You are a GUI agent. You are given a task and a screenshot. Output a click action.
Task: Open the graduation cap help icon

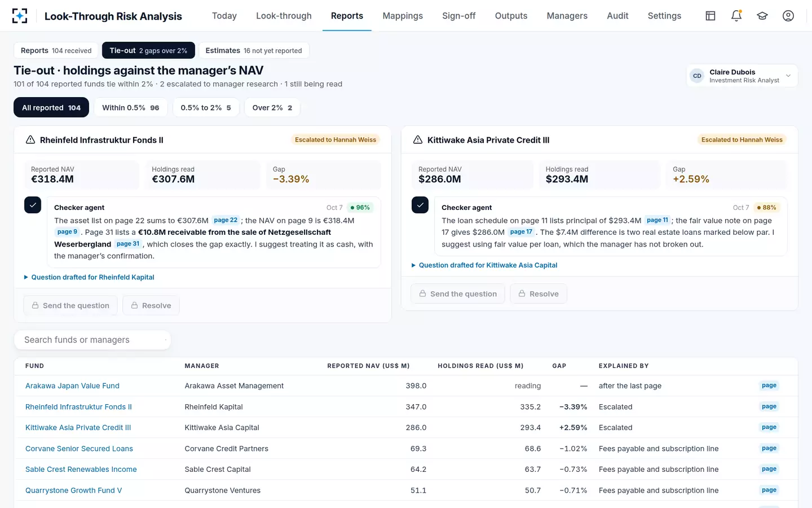[x=762, y=16]
